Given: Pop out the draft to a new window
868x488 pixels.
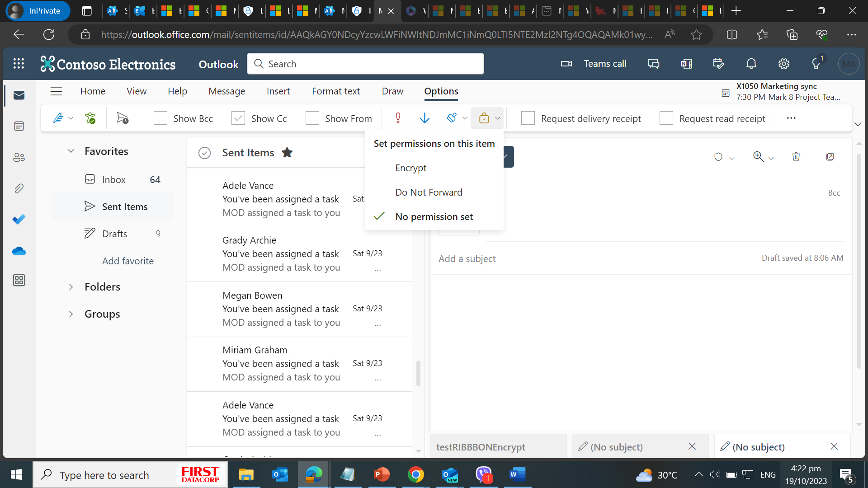Looking at the screenshot, I should (830, 157).
